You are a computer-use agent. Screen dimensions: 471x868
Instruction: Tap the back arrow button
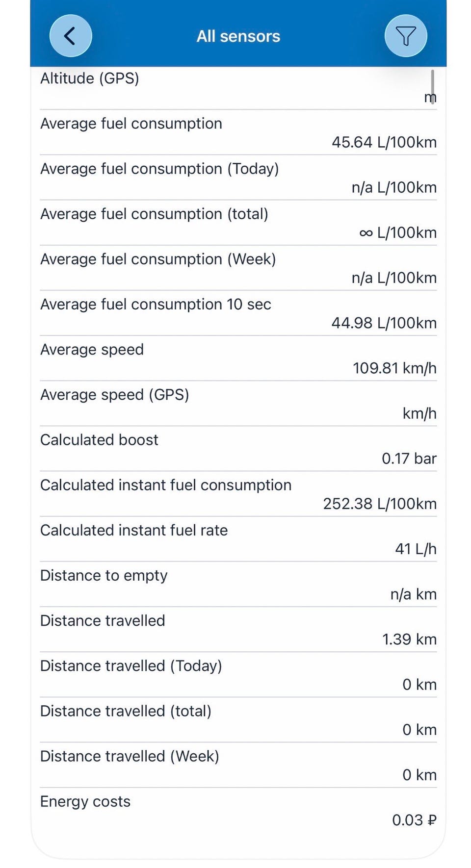[x=71, y=36]
